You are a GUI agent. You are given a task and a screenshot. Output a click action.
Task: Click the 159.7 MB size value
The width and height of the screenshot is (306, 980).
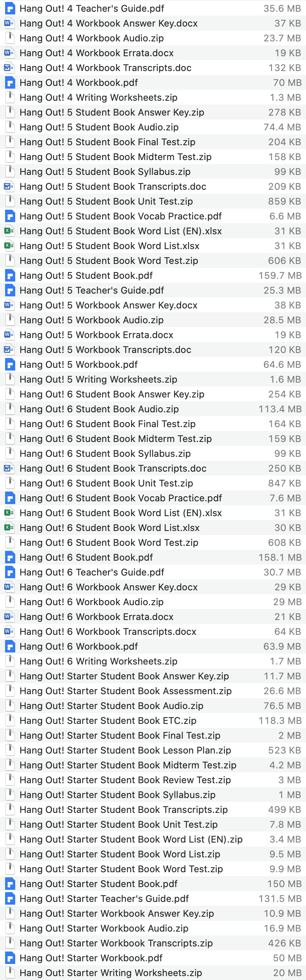click(280, 275)
